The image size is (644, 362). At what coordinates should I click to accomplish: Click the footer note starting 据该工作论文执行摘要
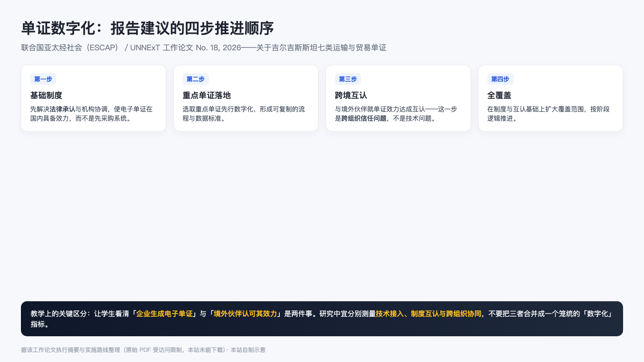pos(143,350)
